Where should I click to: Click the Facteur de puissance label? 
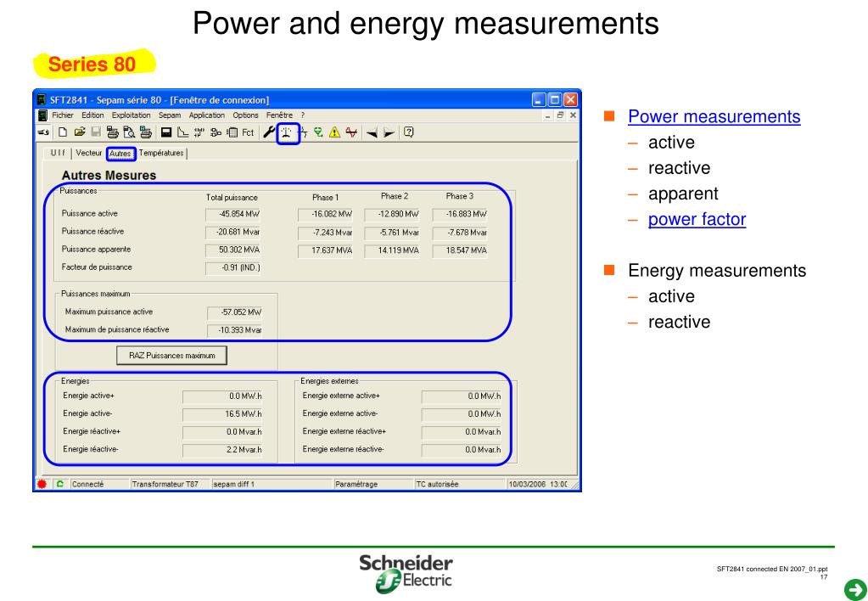(97, 267)
